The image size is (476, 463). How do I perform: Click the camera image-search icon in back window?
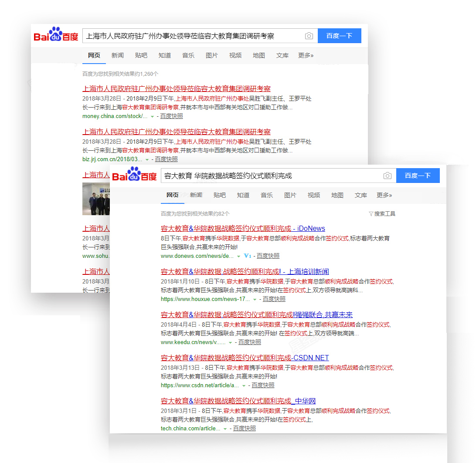coord(309,36)
